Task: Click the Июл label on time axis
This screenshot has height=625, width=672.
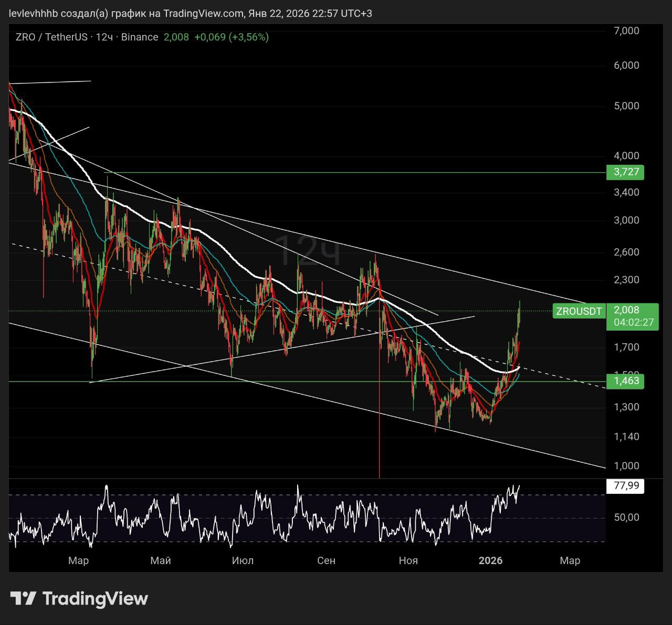Action: (x=243, y=560)
